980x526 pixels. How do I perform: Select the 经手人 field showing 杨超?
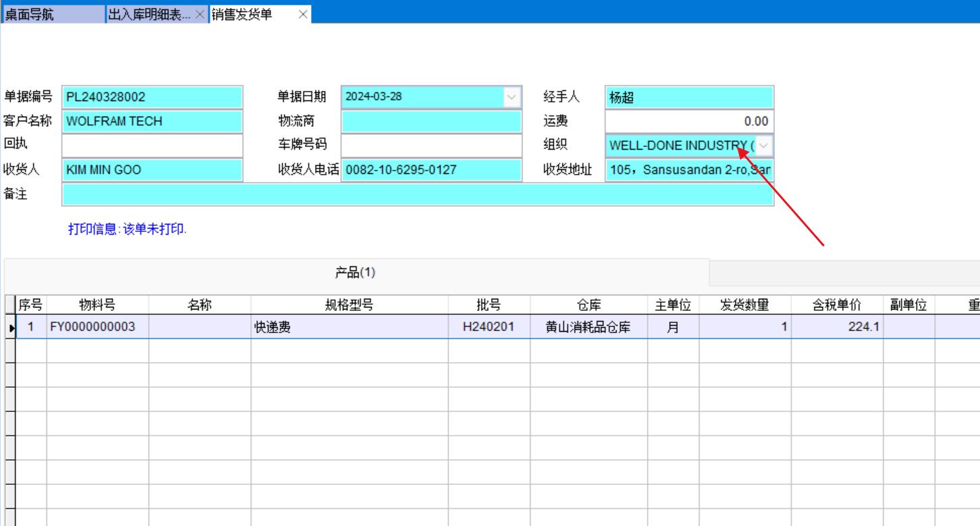(x=689, y=97)
